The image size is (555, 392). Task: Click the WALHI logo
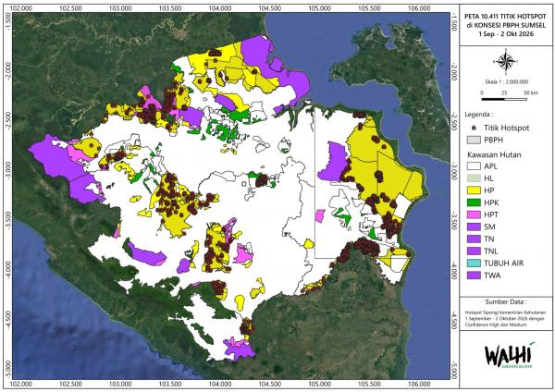point(509,354)
